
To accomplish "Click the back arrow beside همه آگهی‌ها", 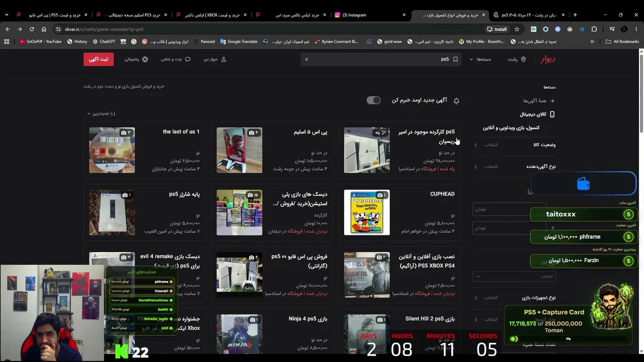I will [x=552, y=101].
